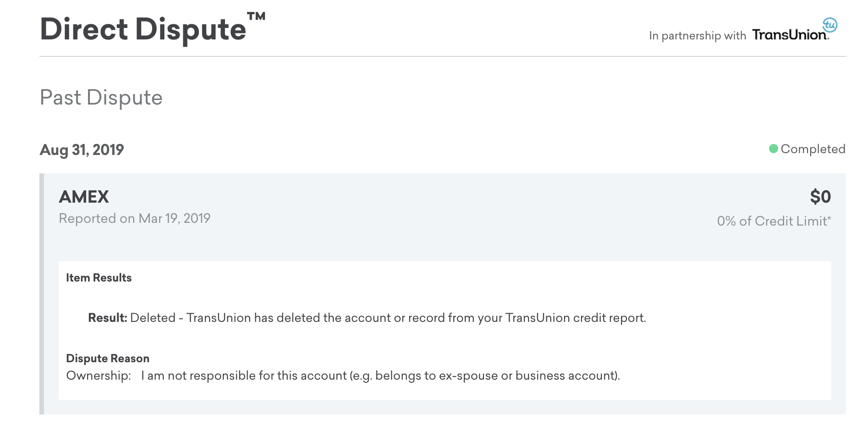Click the gray left border of AMEX card
The image size is (868, 431).
pos(42,293)
